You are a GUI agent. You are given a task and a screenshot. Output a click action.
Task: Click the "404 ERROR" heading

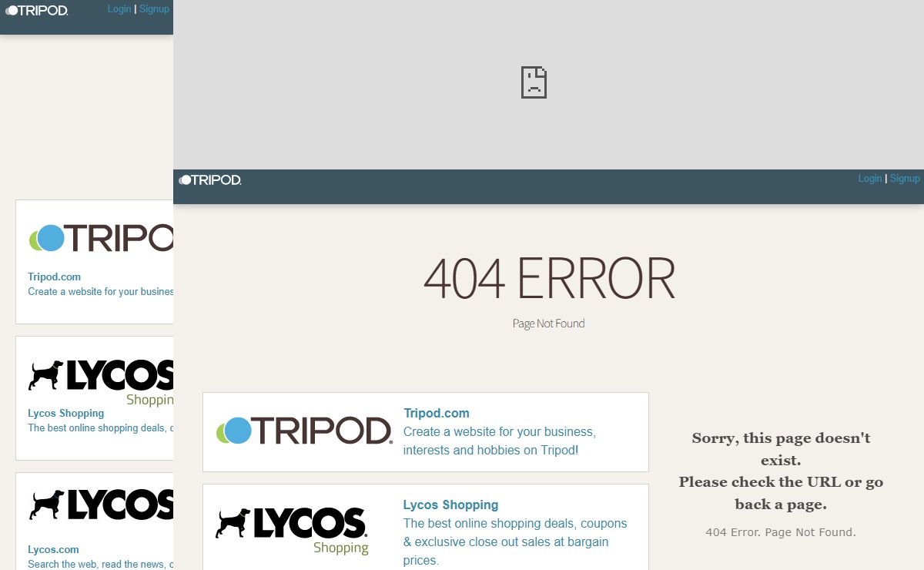click(x=549, y=278)
